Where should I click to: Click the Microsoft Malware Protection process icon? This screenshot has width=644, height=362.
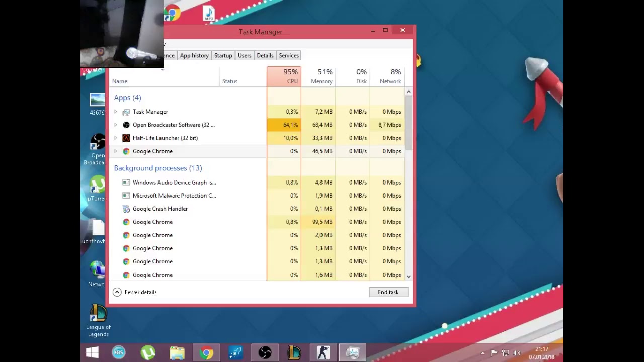click(126, 196)
